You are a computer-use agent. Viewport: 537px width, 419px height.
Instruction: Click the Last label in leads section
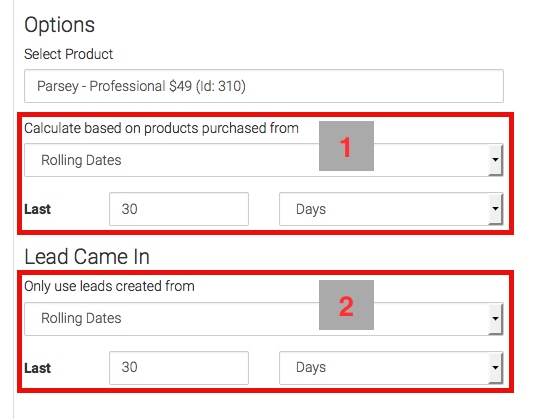[x=37, y=368]
